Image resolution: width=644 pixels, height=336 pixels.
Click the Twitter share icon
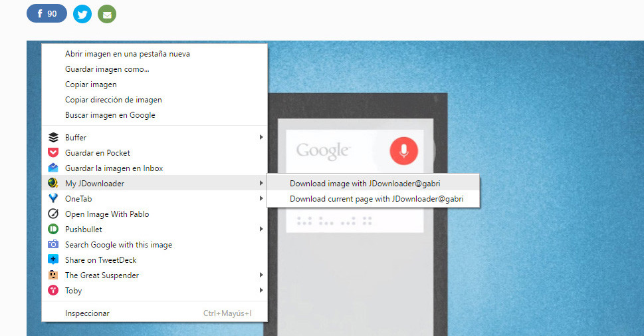click(x=82, y=14)
